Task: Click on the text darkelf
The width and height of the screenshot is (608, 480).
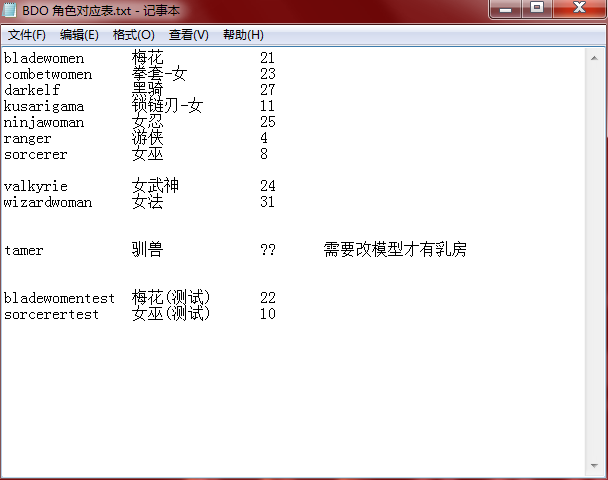Action: [x=32, y=91]
